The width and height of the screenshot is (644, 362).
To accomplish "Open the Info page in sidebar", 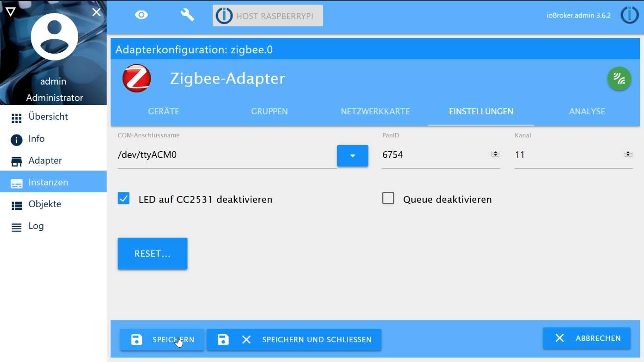I will pyautogui.click(x=37, y=139).
